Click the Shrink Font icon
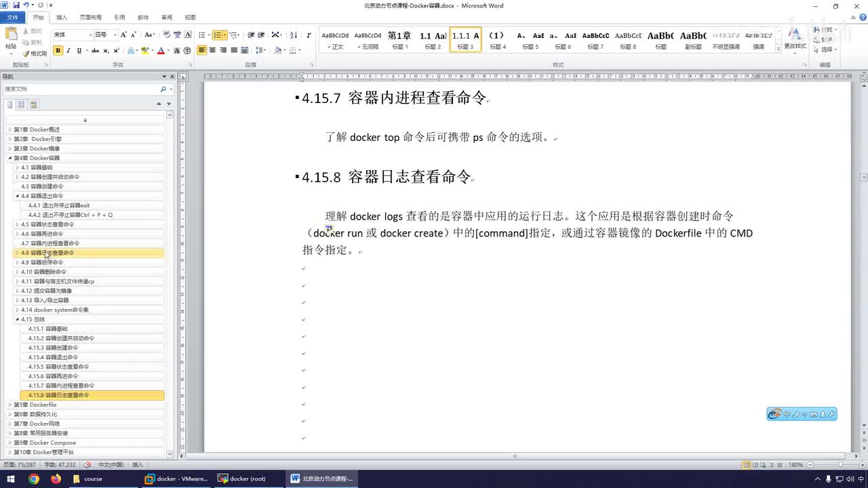The width and height of the screenshot is (868, 488). tap(134, 35)
